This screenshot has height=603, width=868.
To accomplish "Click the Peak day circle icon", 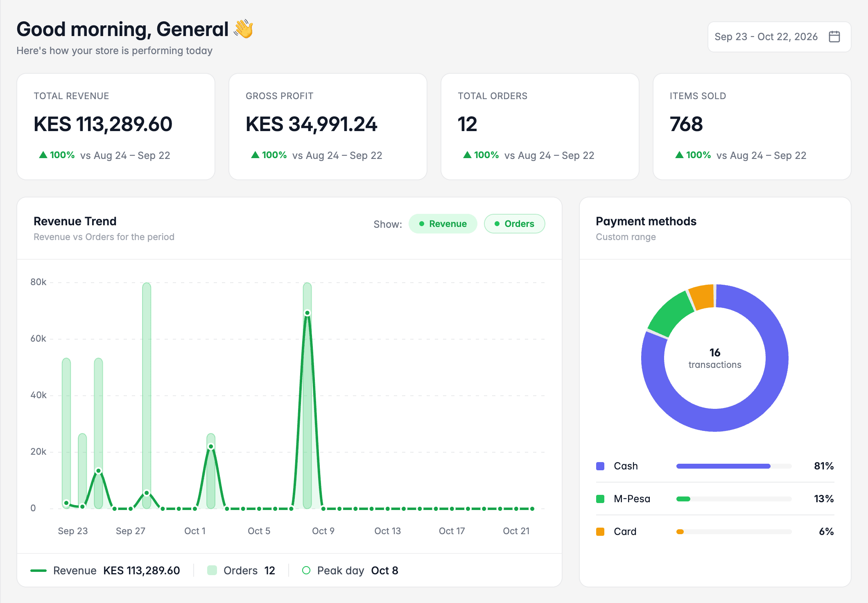I will point(306,570).
